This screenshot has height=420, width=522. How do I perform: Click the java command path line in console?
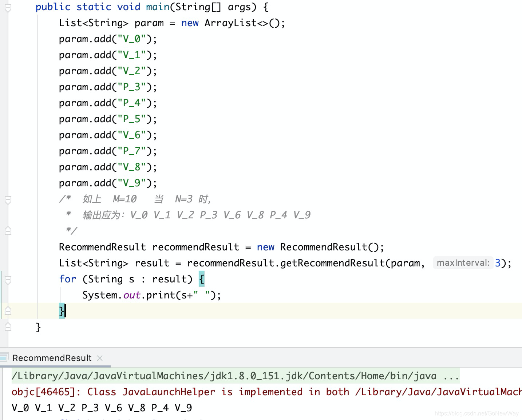click(236, 376)
